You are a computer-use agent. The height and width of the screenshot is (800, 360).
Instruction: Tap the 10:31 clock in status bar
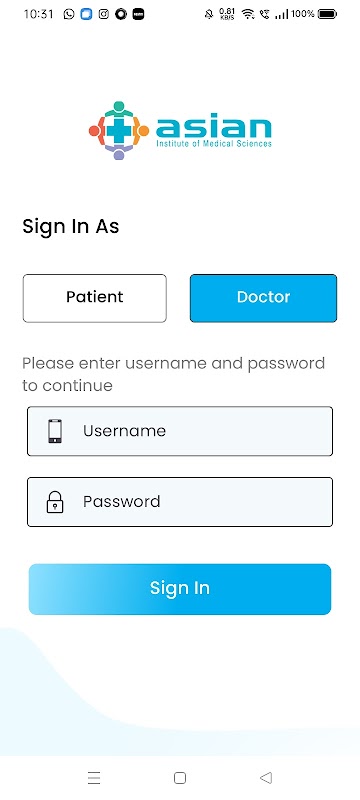(38, 14)
